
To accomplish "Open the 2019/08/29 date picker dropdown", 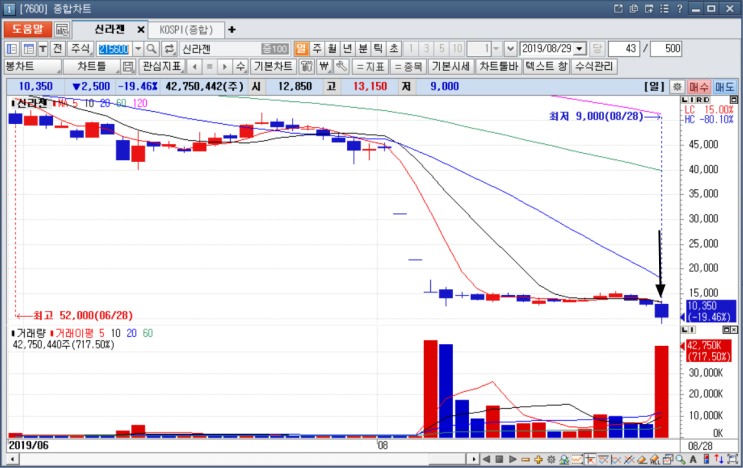I will [x=580, y=49].
